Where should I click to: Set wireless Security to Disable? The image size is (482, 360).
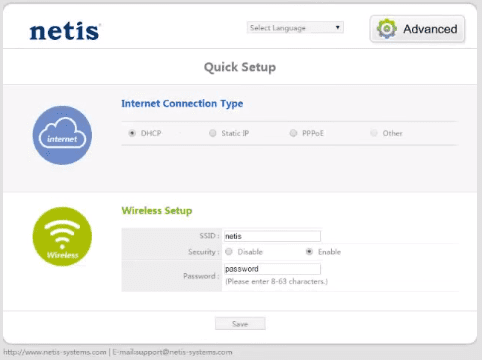point(229,252)
